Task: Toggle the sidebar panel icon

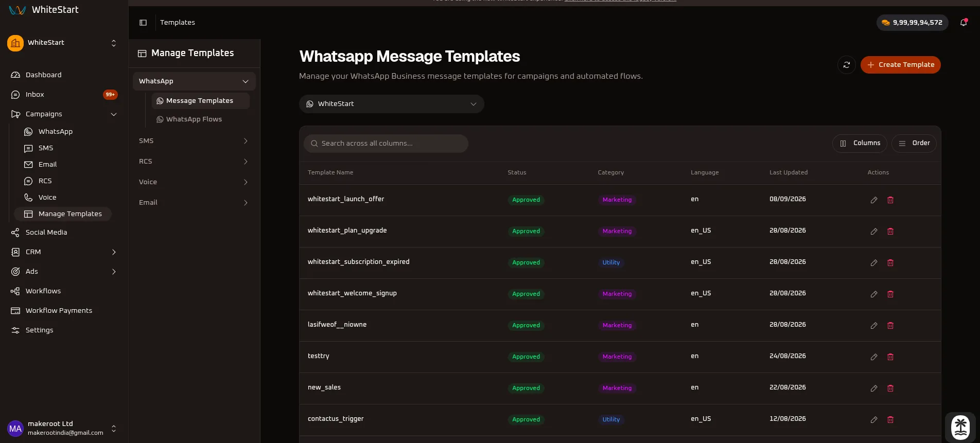Action: (143, 23)
